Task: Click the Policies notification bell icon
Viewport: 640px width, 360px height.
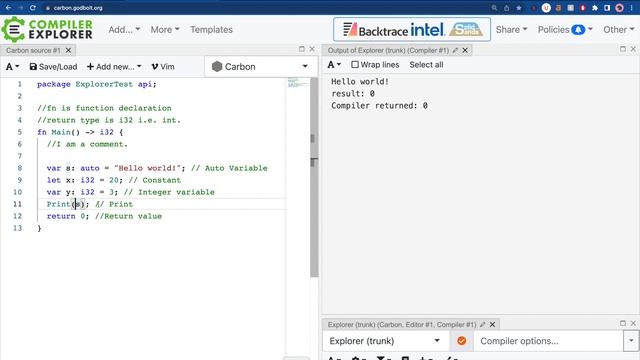Action: coord(578,29)
